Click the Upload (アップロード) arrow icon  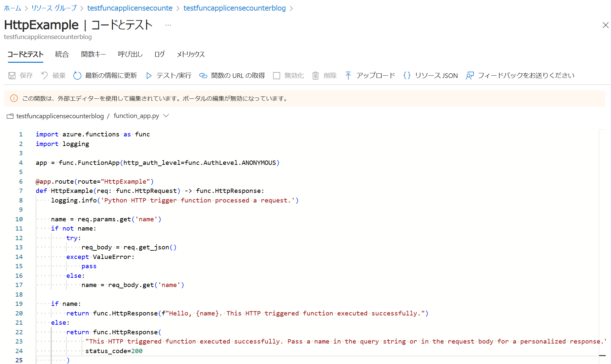pyautogui.click(x=348, y=76)
